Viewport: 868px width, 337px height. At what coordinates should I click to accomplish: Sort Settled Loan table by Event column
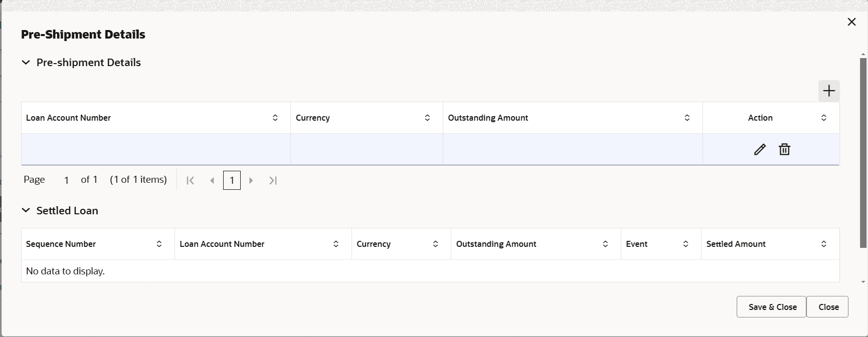685,244
